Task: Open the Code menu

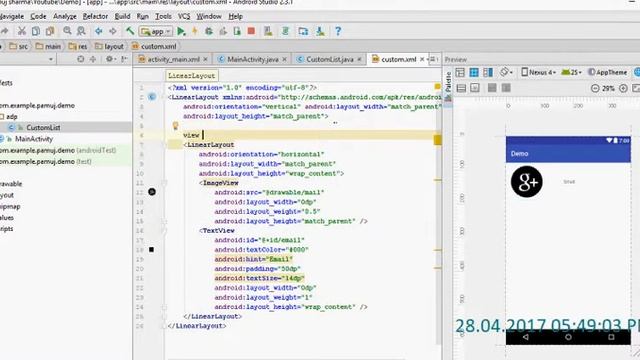Action: [x=38, y=16]
